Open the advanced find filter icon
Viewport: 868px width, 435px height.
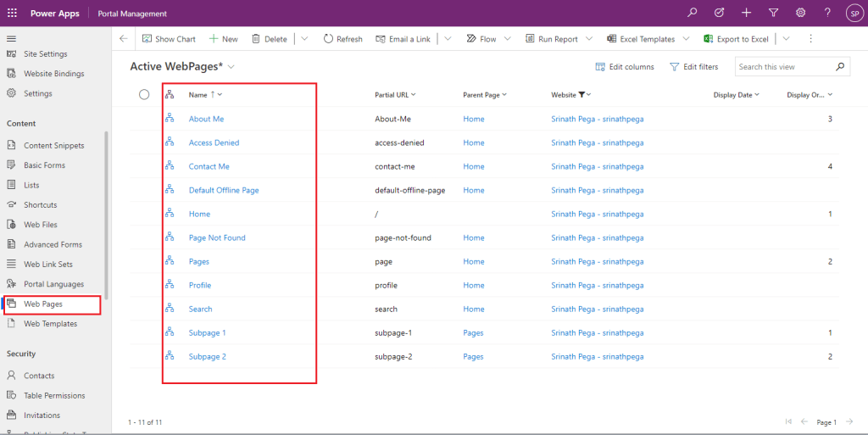point(773,13)
